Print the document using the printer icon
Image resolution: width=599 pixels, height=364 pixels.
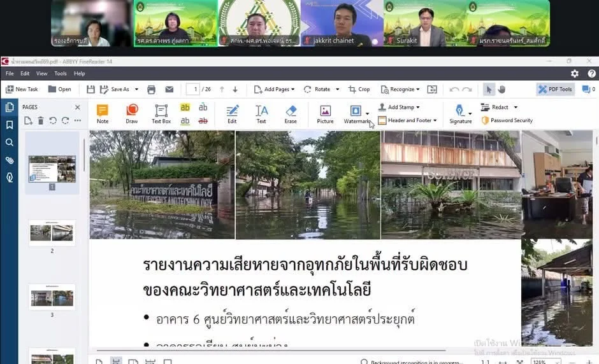click(x=151, y=89)
